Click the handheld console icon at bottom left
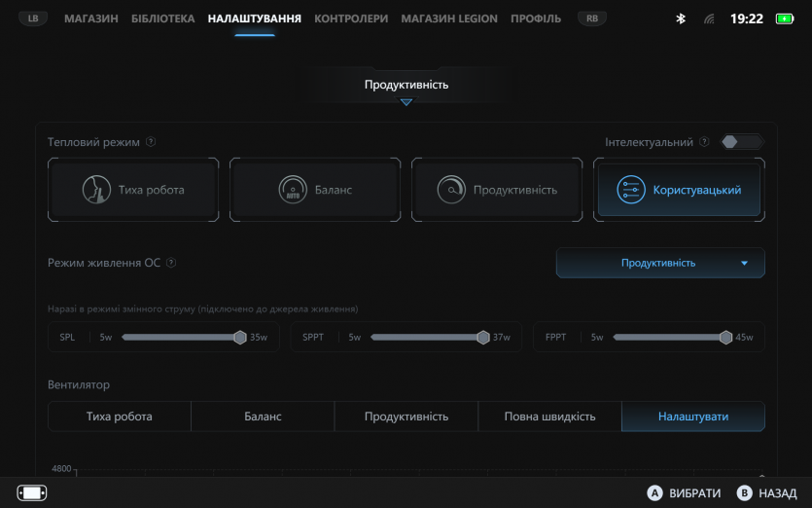This screenshot has width=812, height=508. (32, 492)
